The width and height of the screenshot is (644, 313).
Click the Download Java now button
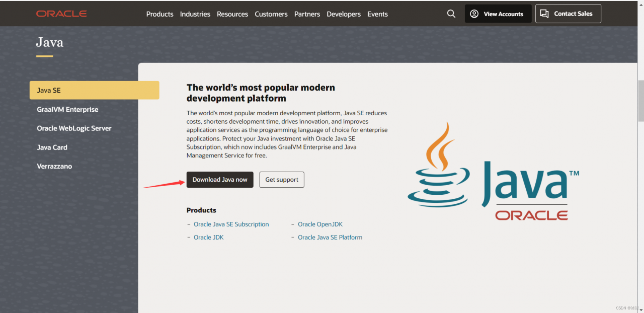pos(220,180)
